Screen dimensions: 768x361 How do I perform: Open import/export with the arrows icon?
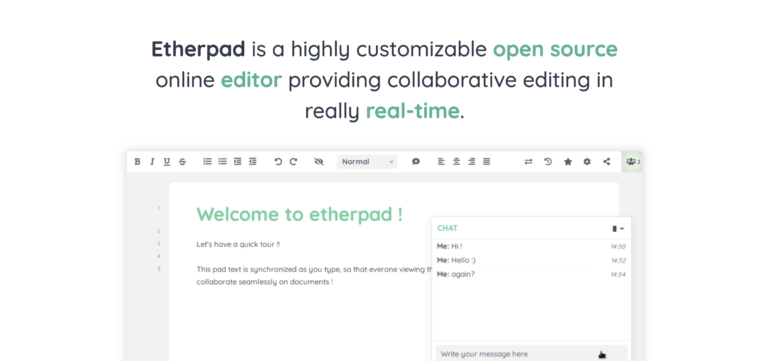pyautogui.click(x=528, y=162)
